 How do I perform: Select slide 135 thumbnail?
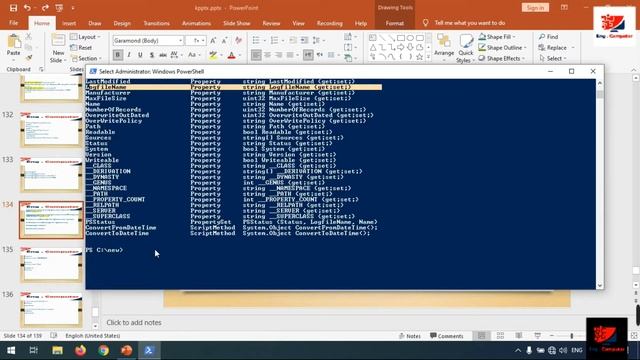[51, 264]
